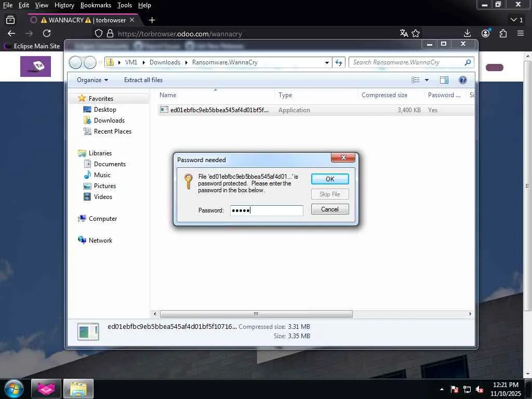Click the browser back arrow
The image size is (532, 399).
tap(11, 33)
